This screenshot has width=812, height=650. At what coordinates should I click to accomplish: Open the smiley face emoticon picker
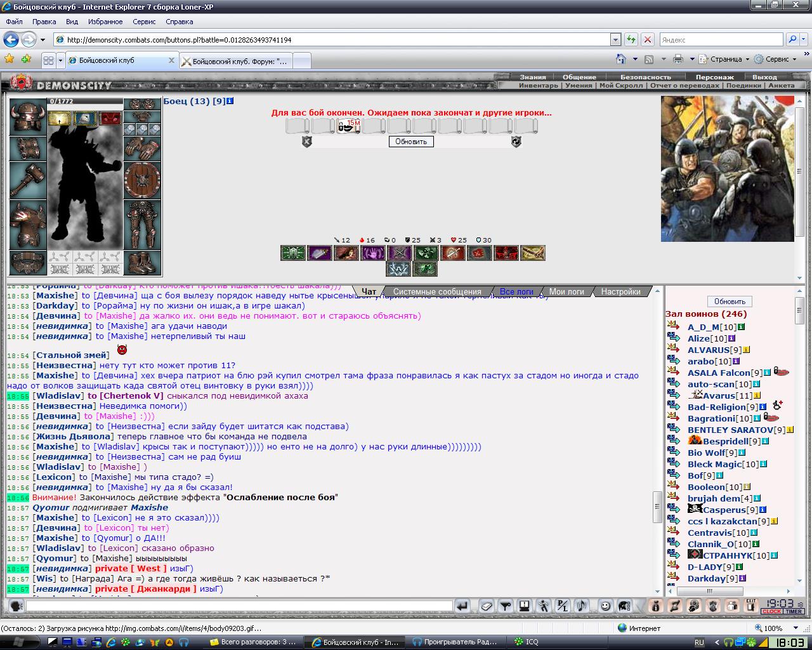tap(605, 606)
